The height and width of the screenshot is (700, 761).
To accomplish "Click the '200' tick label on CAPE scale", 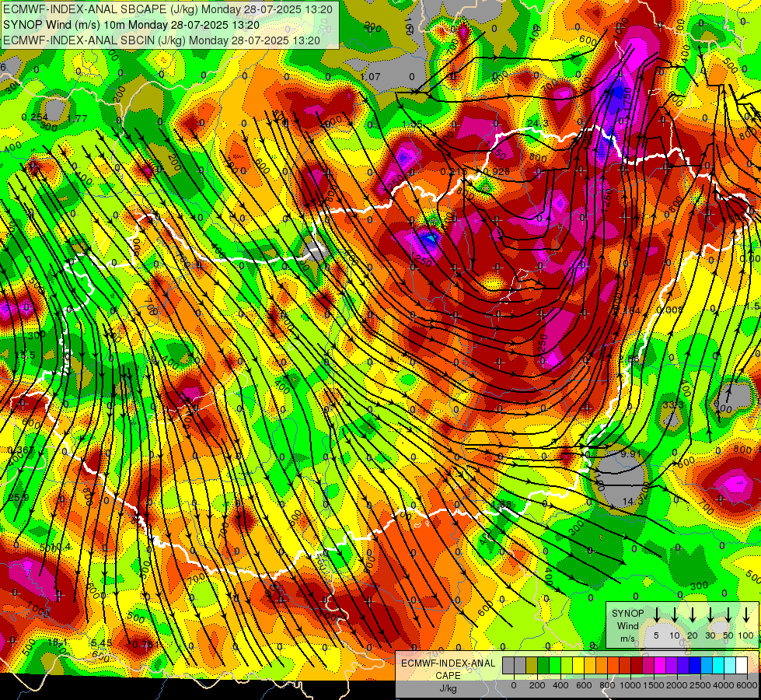I will tap(537, 685).
